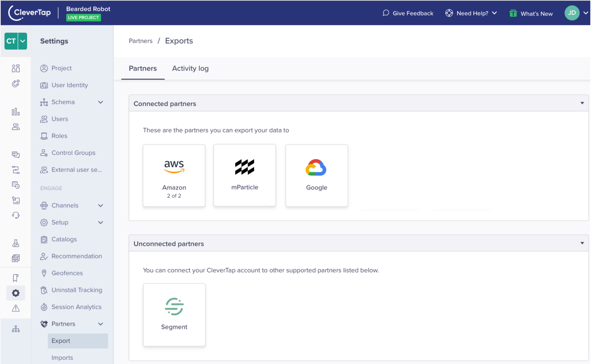
Task: Open the stacked layers icon in rail
Action: [x=16, y=258]
